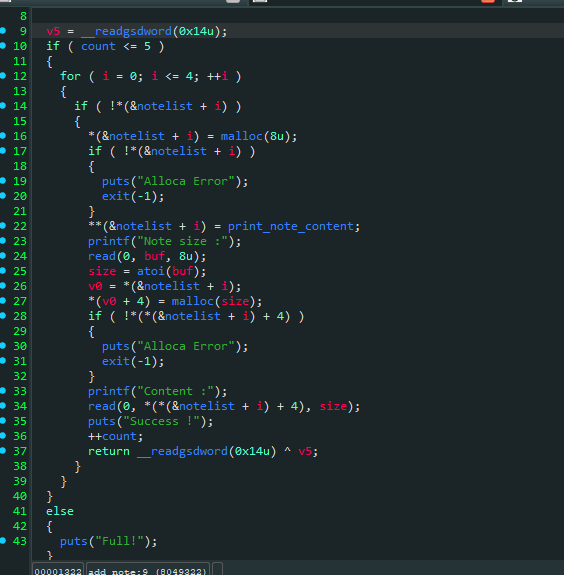Click the 00001322 offset status field
Screen dimensions: 564x575
[x=58, y=569]
